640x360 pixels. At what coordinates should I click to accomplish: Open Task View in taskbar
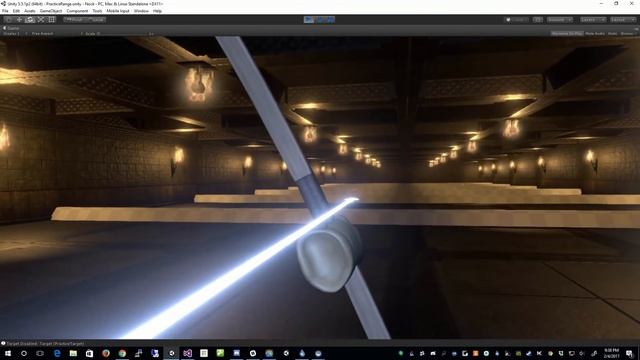coord(40,353)
